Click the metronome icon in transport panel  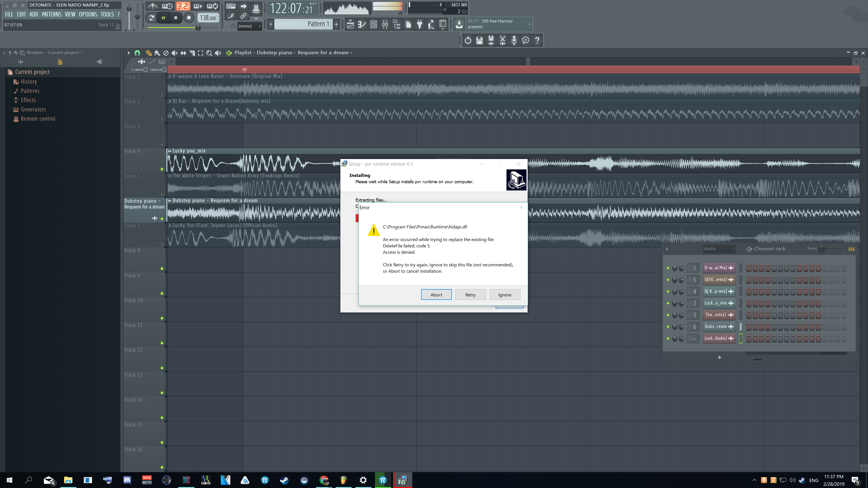tap(153, 6)
